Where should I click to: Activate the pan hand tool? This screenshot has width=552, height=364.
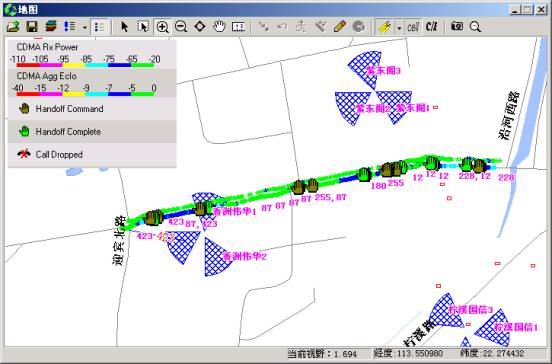pos(219,27)
